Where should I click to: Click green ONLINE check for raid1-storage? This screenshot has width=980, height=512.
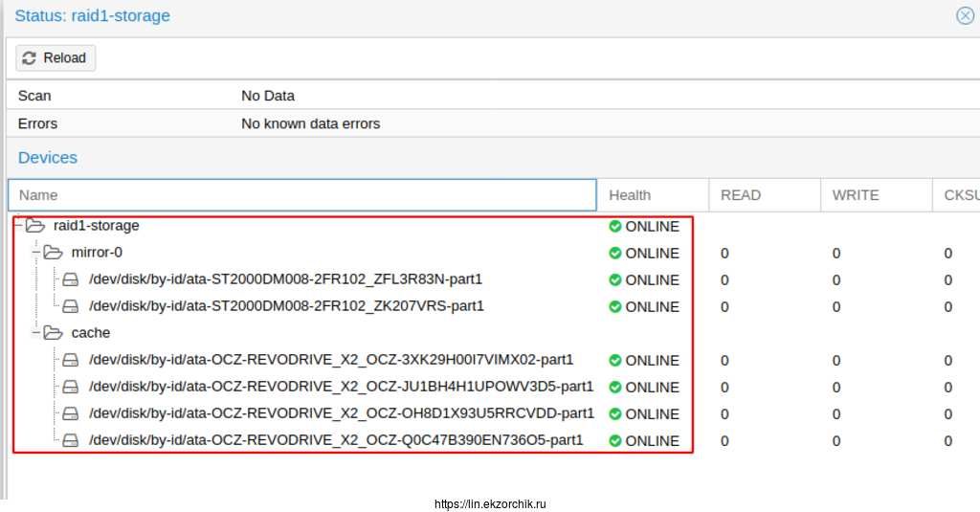615,227
